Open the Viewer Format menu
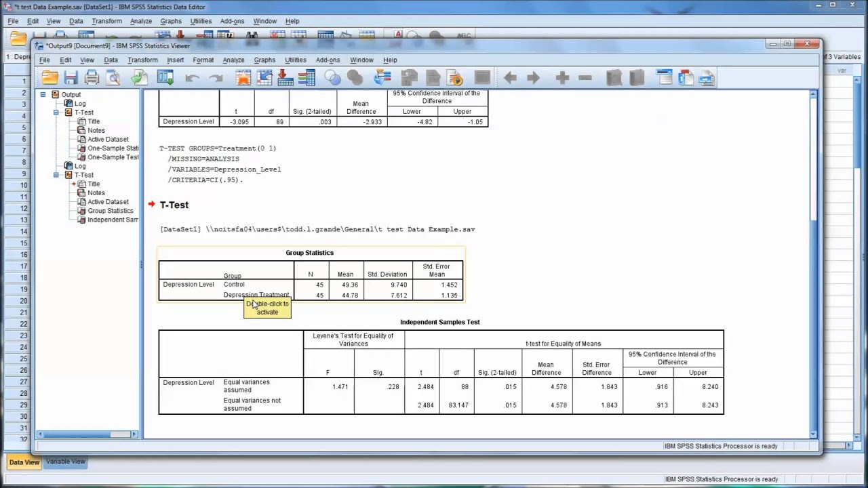 pos(203,60)
